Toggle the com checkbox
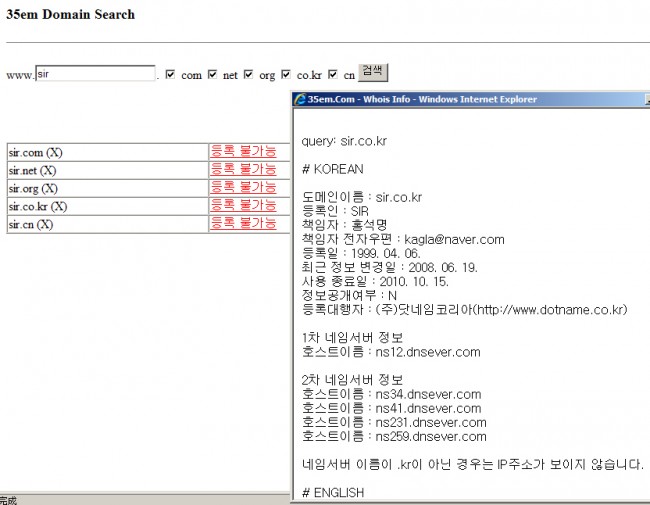This screenshot has width=650, height=505. 171,74
